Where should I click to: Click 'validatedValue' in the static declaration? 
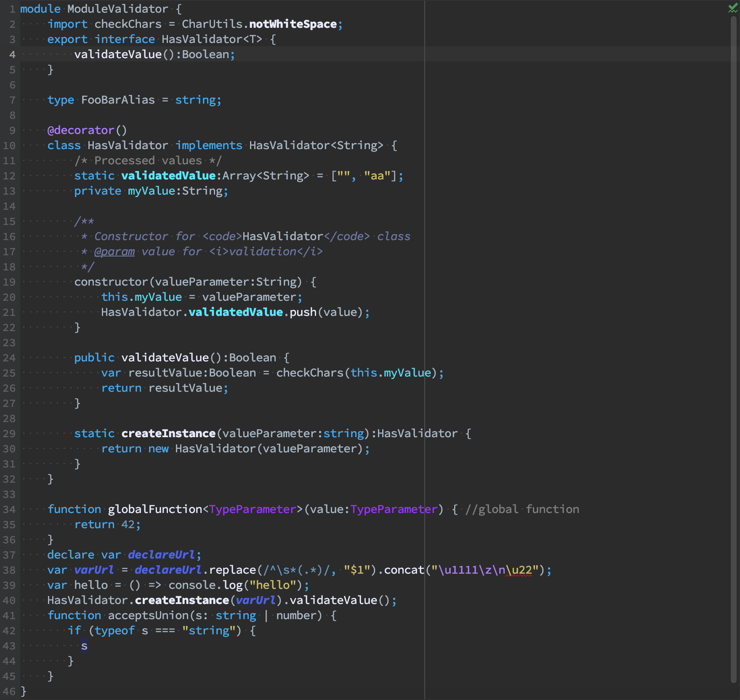168,176
